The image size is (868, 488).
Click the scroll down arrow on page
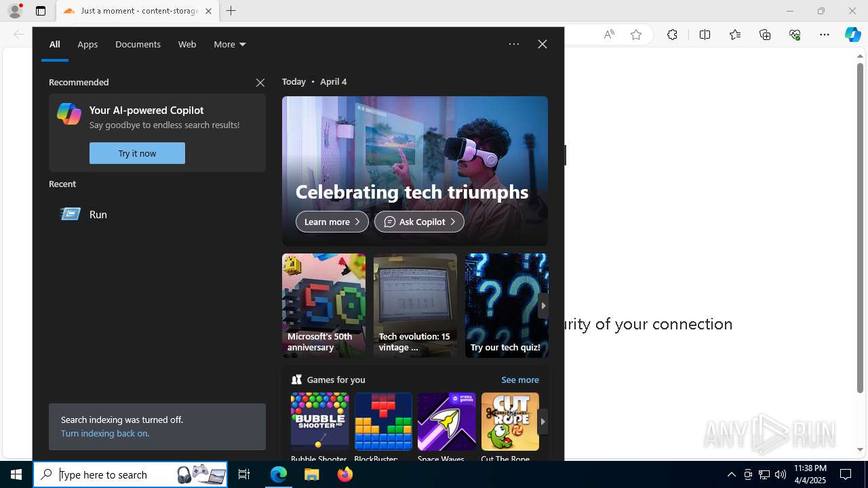[x=860, y=449]
